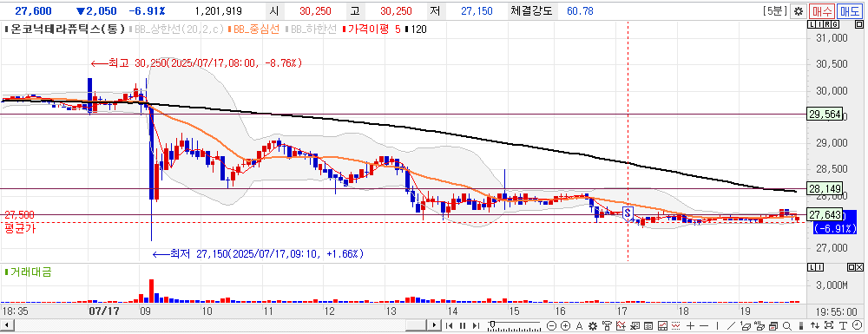Screen dimensions: 868x334
Task: Click BB_하한선 legend label
Action: click(x=310, y=29)
